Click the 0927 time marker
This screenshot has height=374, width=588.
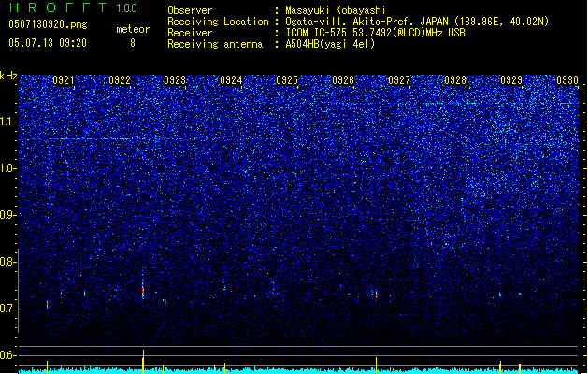(x=399, y=79)
